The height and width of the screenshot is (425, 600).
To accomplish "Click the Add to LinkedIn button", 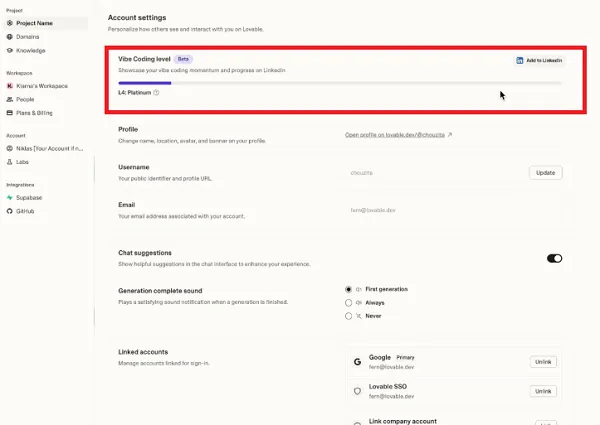I will click(x=539, y=60).
